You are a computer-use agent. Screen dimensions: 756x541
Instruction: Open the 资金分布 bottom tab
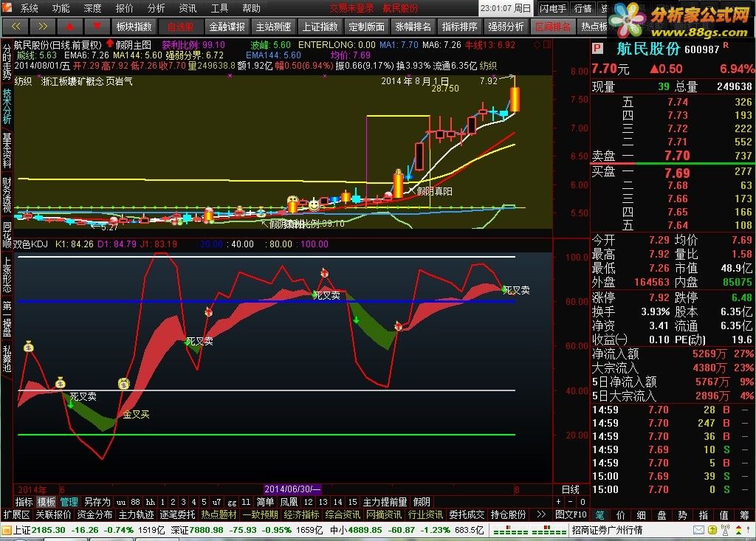94,514
